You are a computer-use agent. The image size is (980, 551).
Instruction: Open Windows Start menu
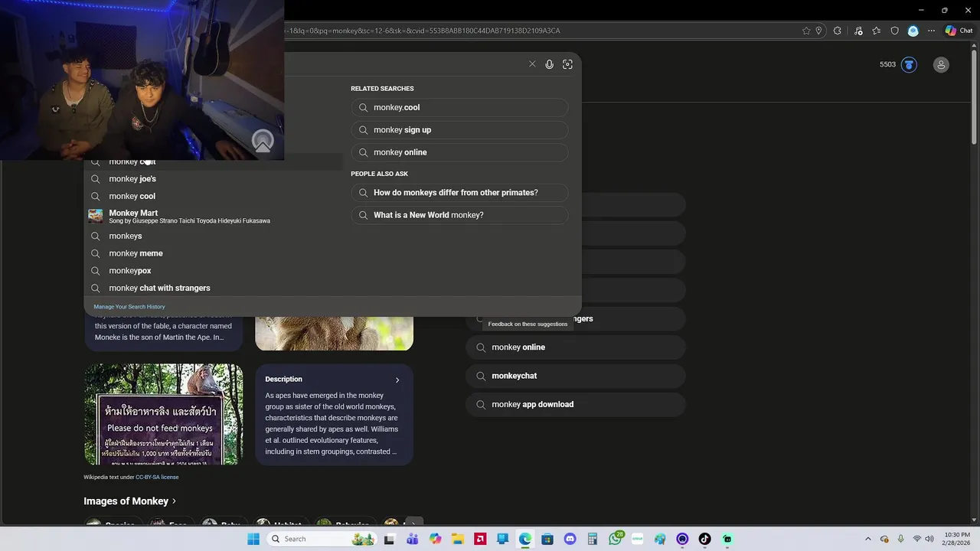[253, 539]
